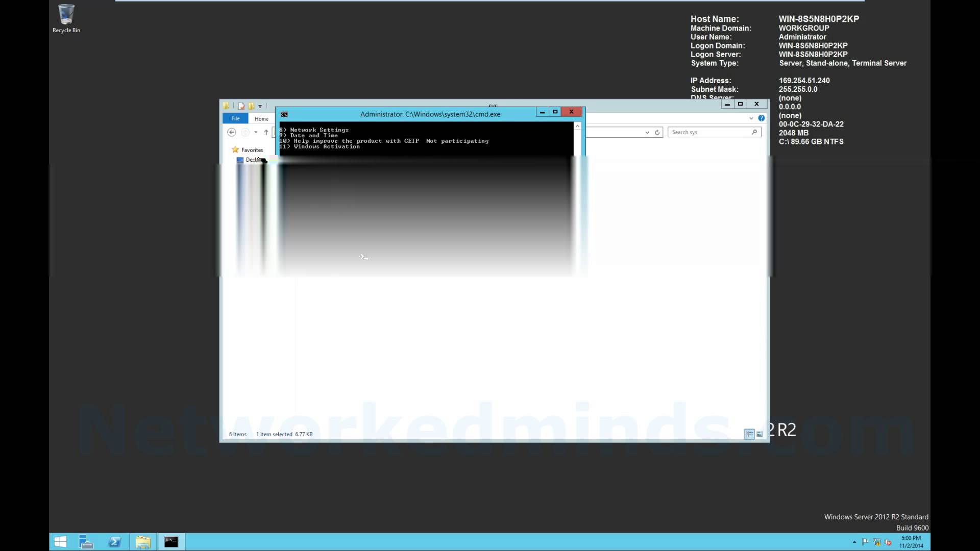Open the Windows Start button
The height and width of the screenshot is (551, 980).
(60, 542)
